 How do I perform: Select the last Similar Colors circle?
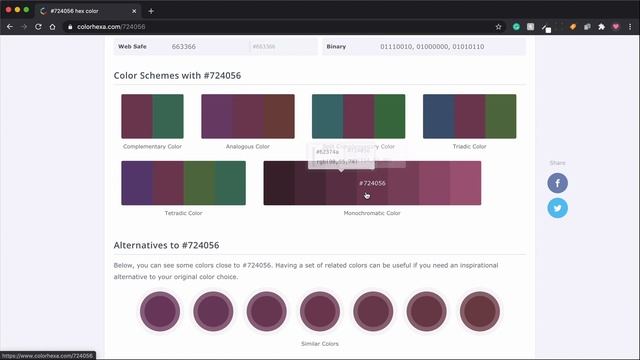point(480,311)
